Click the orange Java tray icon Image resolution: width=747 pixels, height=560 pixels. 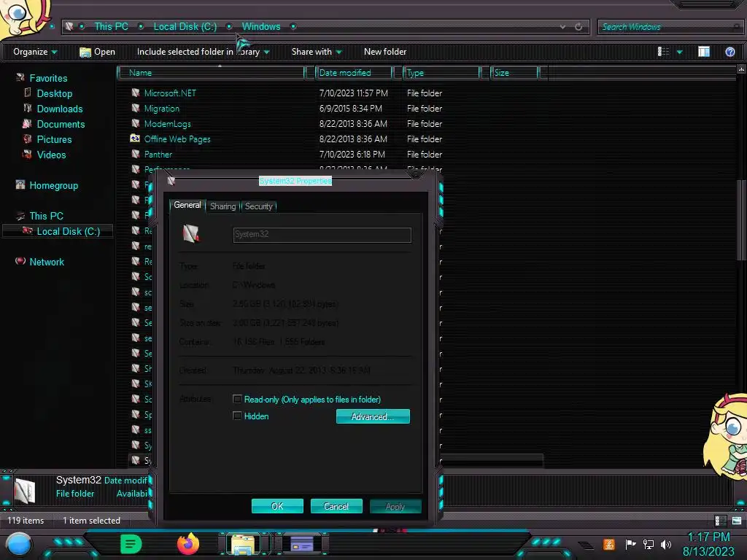609,544
